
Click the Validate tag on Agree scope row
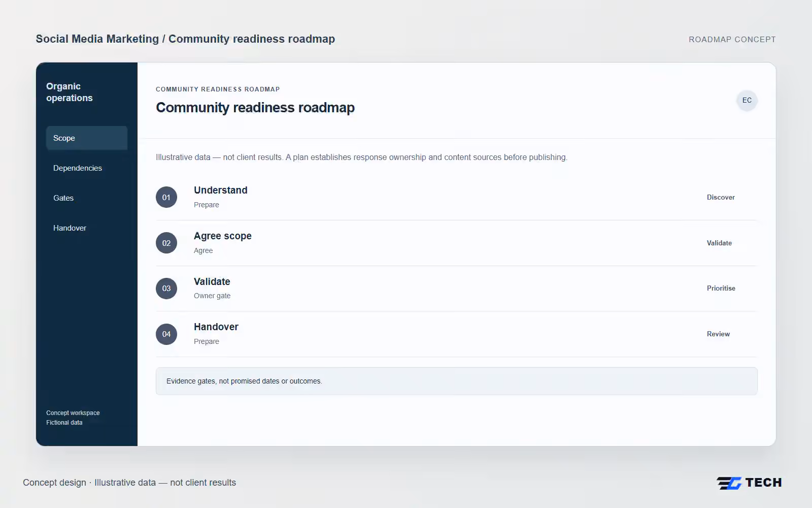[x=719, y=243]
